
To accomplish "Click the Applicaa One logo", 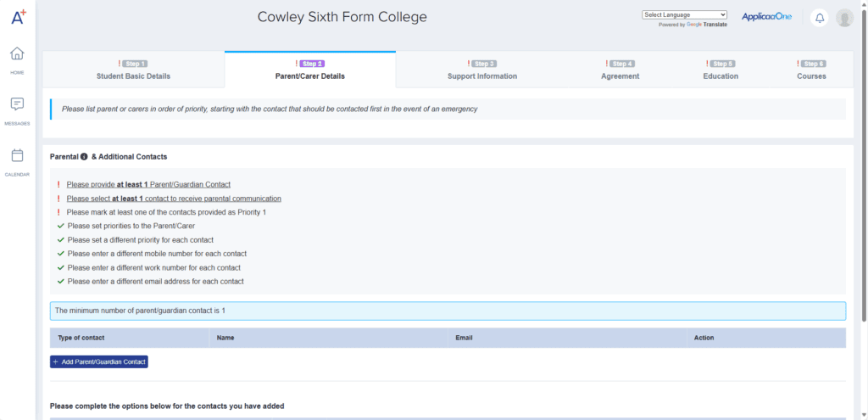I will 766,17.
